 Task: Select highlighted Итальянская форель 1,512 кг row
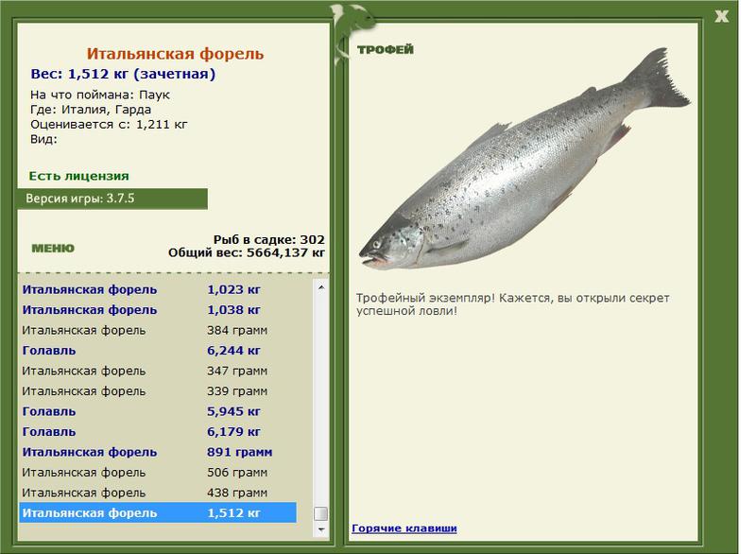tap(158, 513)
